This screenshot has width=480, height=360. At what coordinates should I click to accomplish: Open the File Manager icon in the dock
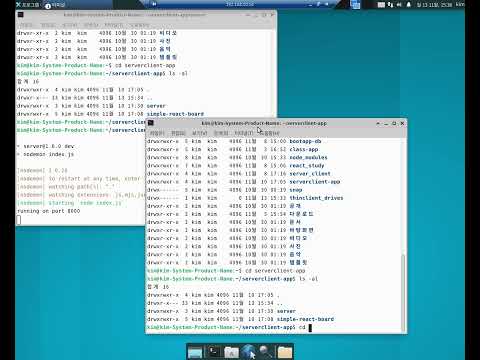[231, 352]
